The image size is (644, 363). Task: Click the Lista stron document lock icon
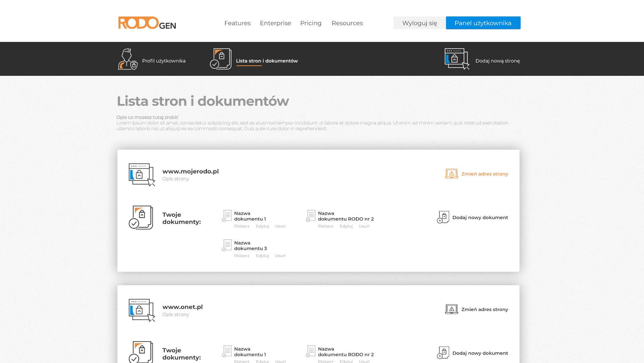click(x=221, y=59)
